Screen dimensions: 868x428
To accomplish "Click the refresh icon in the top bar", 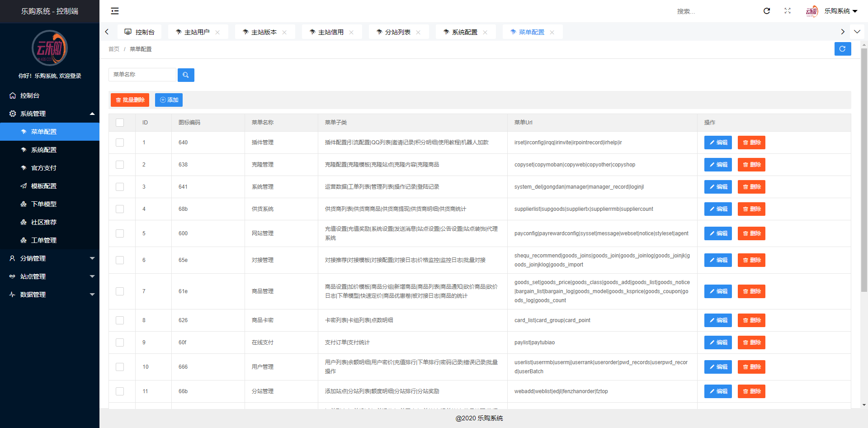I will point(767,11).
